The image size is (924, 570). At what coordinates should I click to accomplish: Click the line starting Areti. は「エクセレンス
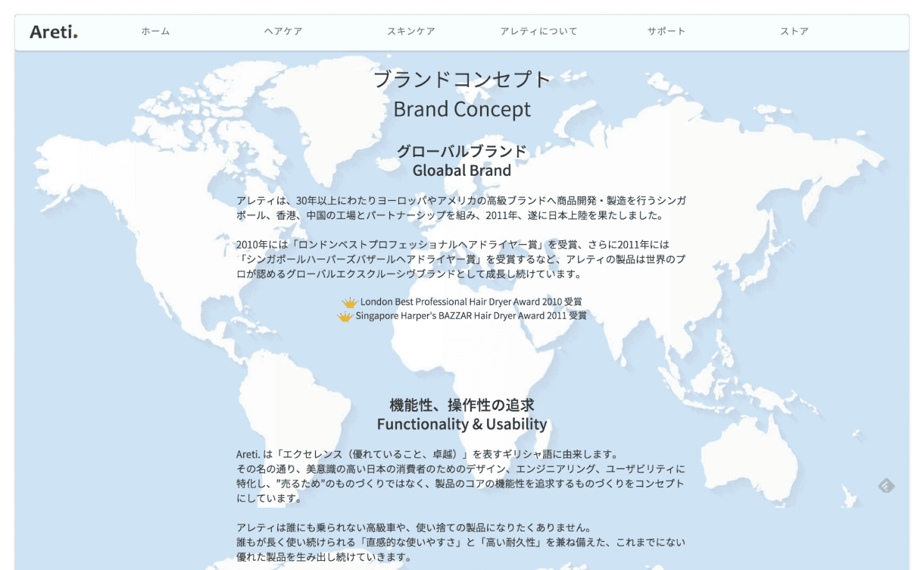point(427,455)
